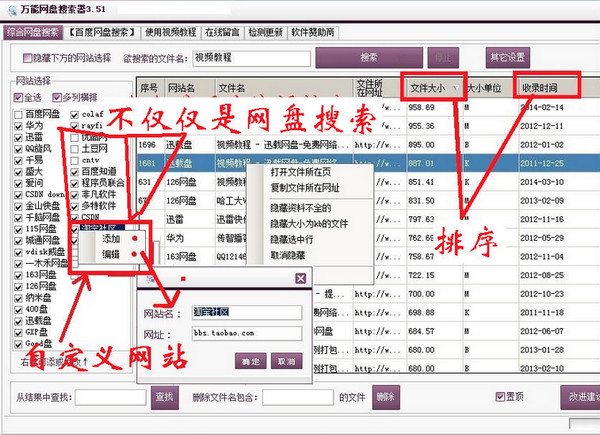600x435 pixels.
Task: Uncheck the 爱问 checkbox
Action: tap(18, 183)
